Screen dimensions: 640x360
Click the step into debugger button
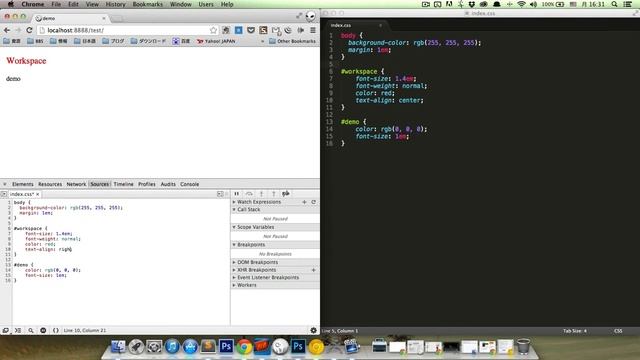pyautogui.click(x=261, y=194)
